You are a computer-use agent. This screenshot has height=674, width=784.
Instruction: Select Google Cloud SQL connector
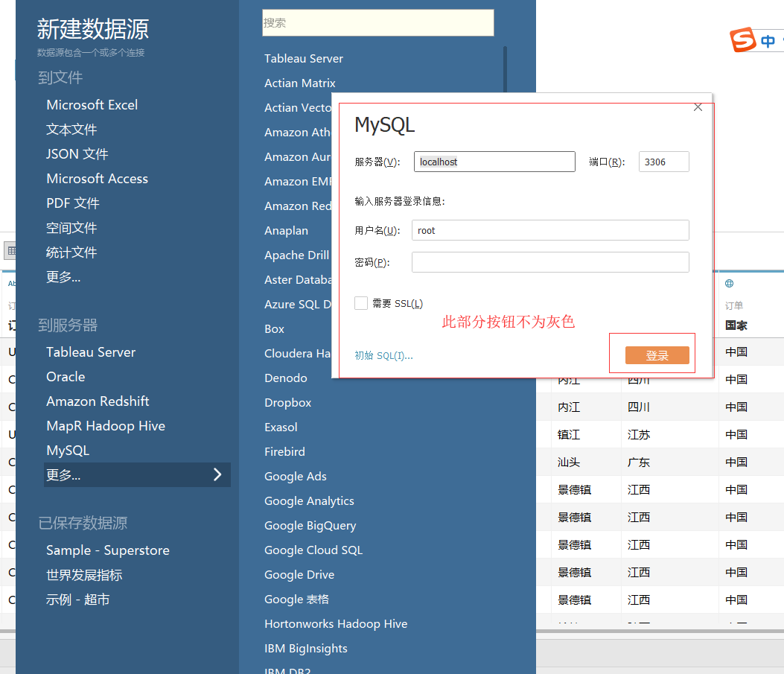(313, 550)
